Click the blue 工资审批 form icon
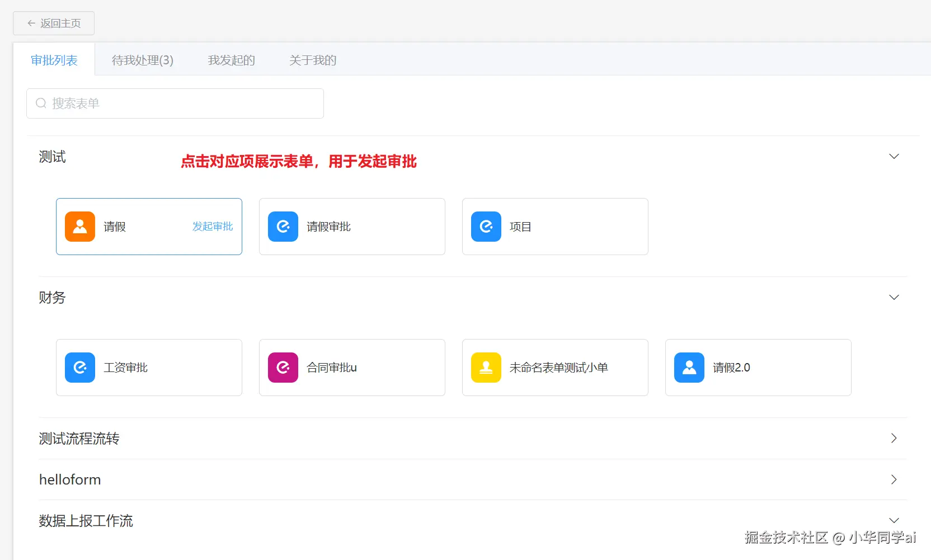The image size is (931, 560). click(80, 368)
